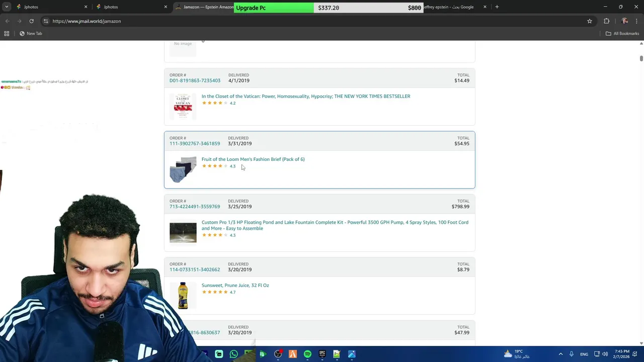Open the Chrome profile avatar

point(625,21)
